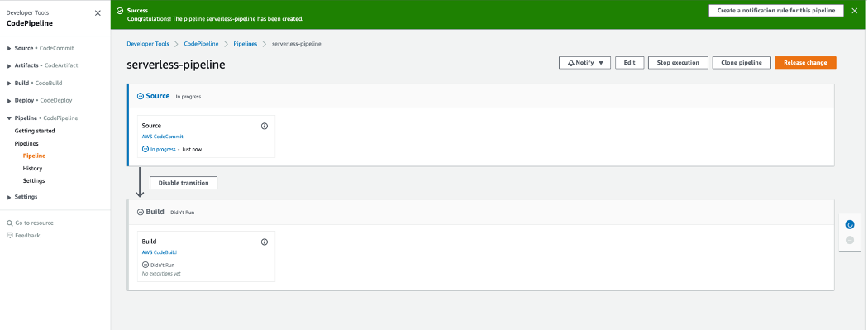Select Pipelines in the sidebar
Screen dimensions: 868x331
[x=26, y=144]
